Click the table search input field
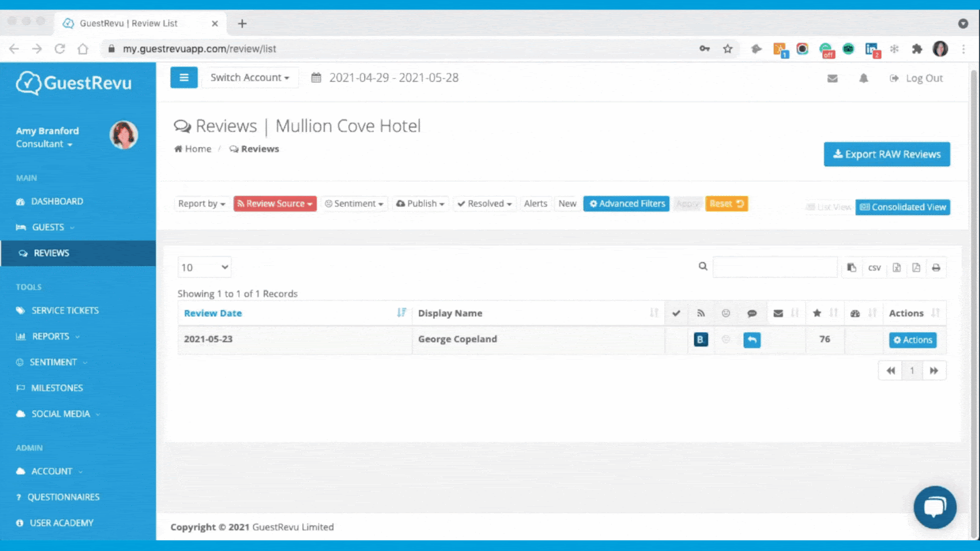Image resolution: width=980 pixels, height=551 pixels. pyautogui.click(x=775, y=267)
